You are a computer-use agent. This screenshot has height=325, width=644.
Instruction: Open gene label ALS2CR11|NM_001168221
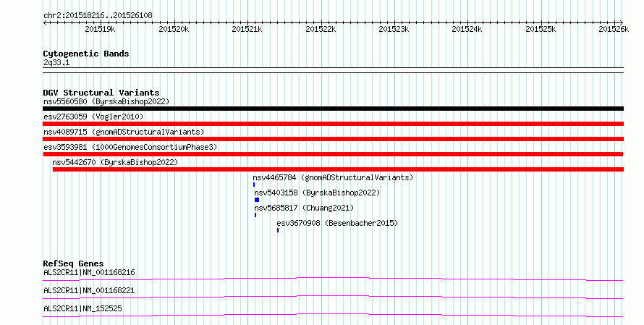pos(89,290)
